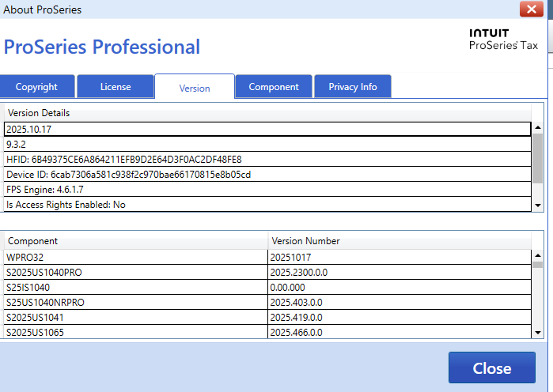Click version number 0.00.000
Screen dimensions: 553x392
coord(400,288)
